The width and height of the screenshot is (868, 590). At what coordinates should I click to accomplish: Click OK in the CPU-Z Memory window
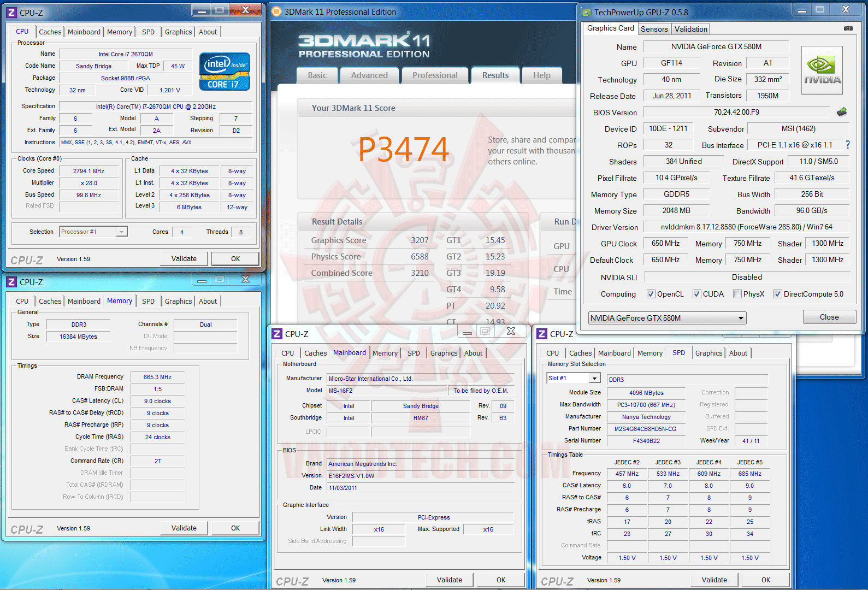[x=235, y=528]
